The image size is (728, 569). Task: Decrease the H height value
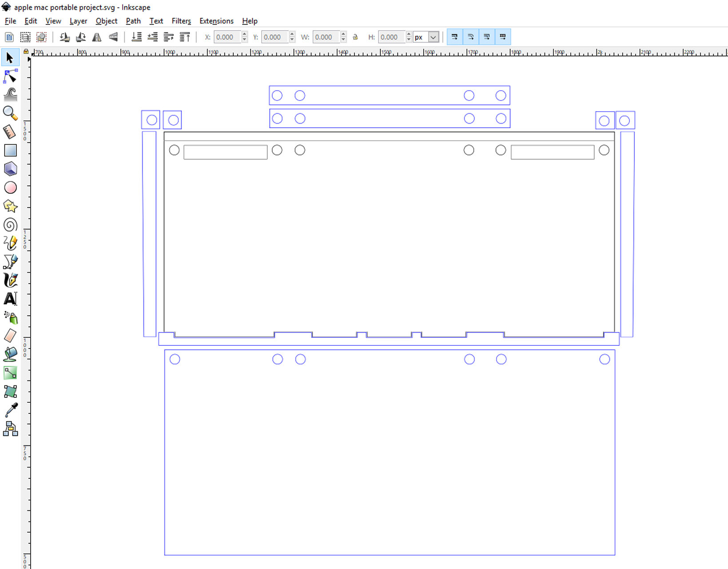pyautogui.click(x=409, y=40)
